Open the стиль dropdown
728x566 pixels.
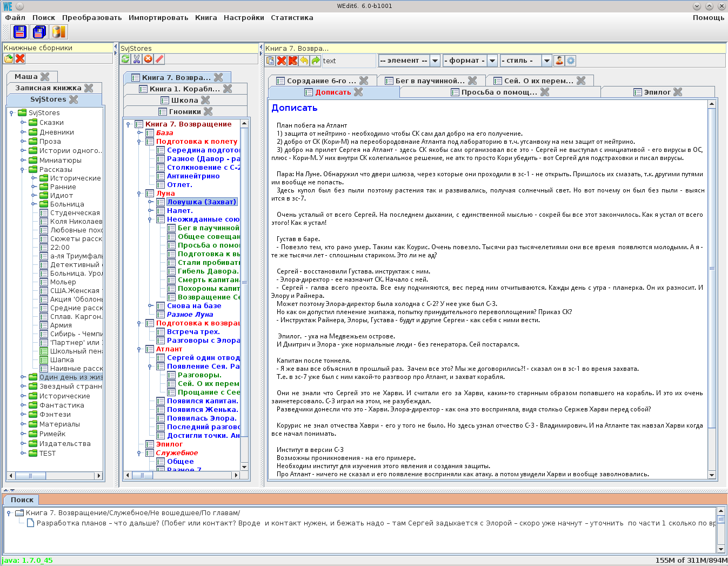[547, 61]
